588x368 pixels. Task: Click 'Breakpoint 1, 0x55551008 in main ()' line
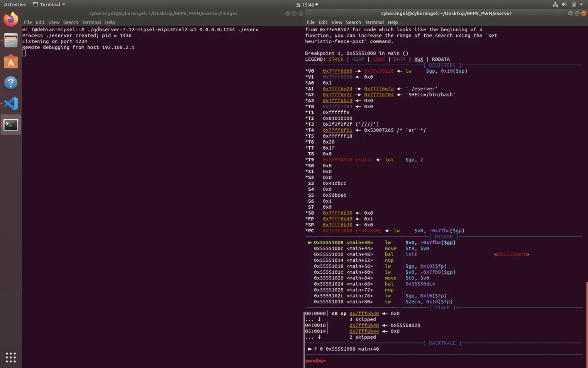357,53
